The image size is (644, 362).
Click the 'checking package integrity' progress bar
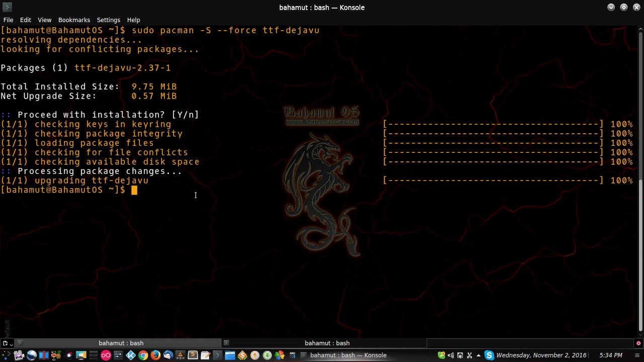click(x=493, y=134)
